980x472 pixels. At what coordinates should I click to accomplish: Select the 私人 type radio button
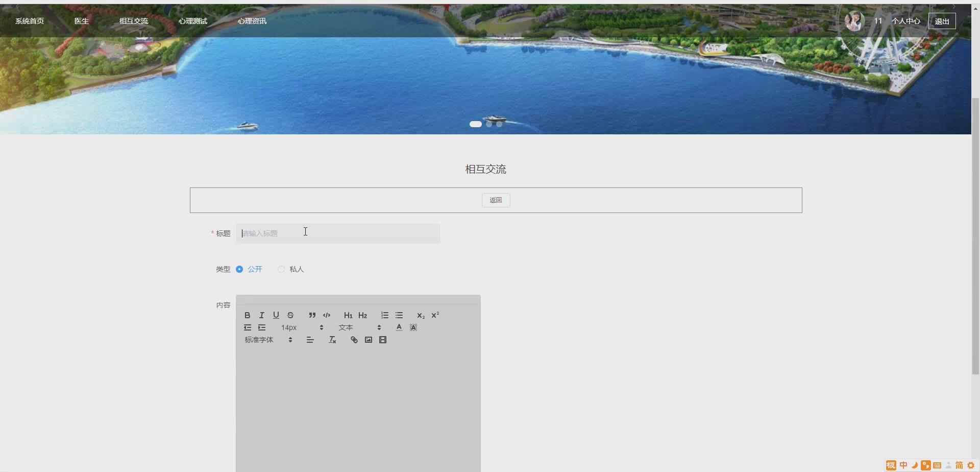tap(281, 269)
